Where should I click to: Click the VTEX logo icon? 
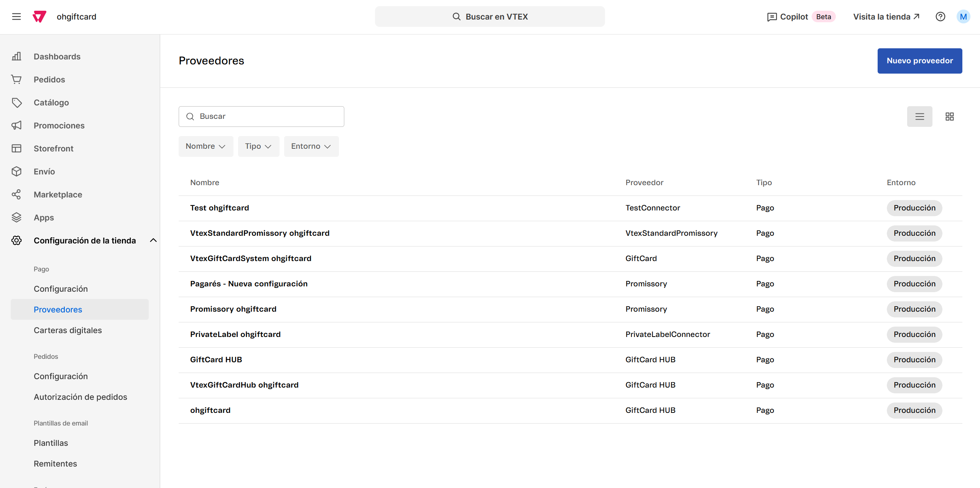pos(39,16)
